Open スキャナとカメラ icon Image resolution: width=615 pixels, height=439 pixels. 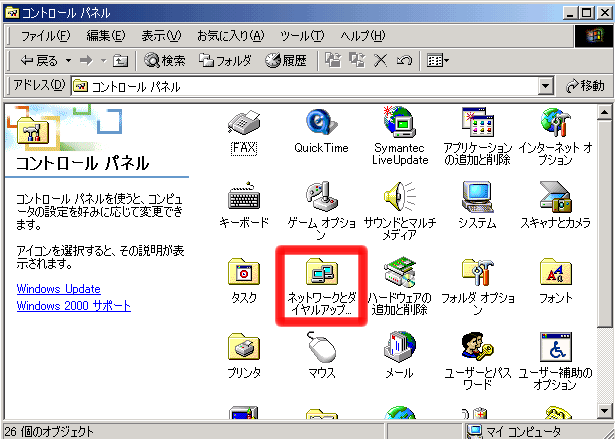click(x=555, y=205)
